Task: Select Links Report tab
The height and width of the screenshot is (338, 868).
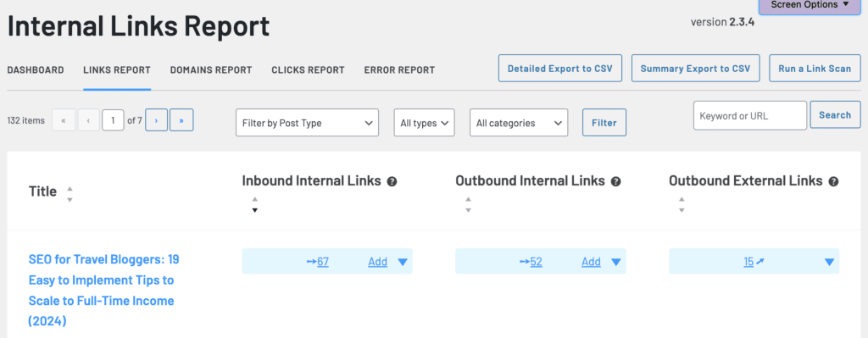Action: click(x=117, y=70)
